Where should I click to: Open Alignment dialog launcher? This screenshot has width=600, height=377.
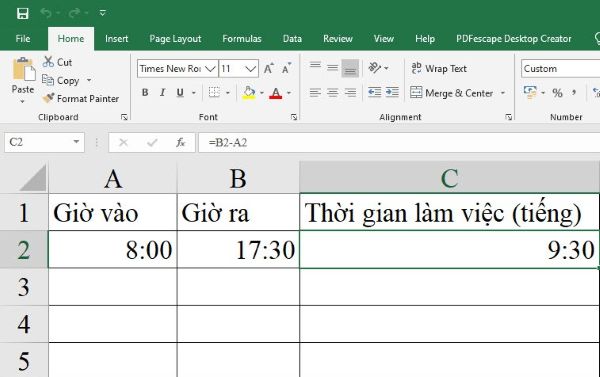pyautogui.click(x=508, y=117)
